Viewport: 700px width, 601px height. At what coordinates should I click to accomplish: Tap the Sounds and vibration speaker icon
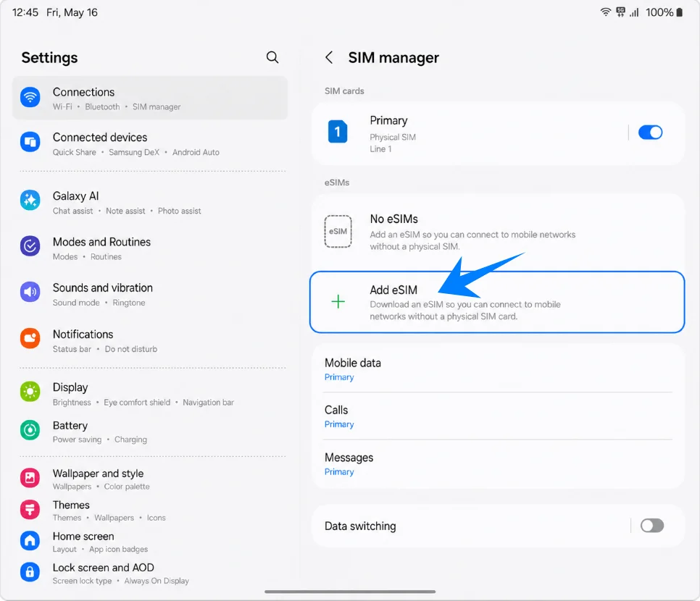[30, 292]
